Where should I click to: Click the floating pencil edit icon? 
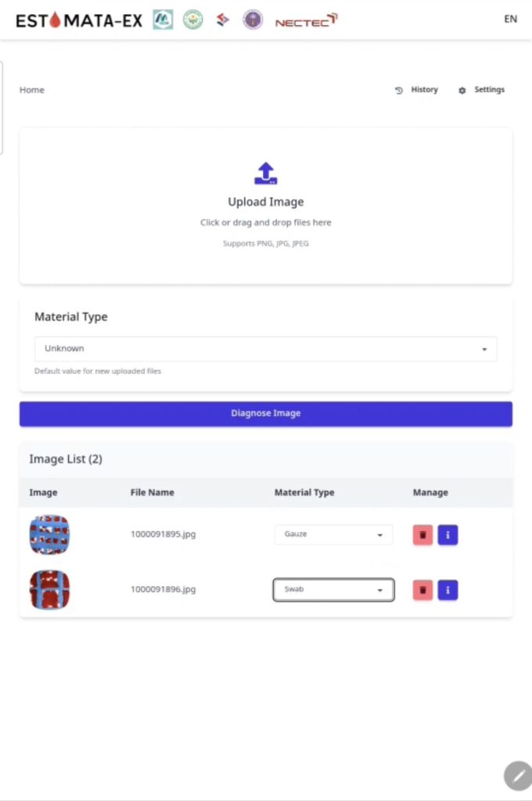[517, 776]
